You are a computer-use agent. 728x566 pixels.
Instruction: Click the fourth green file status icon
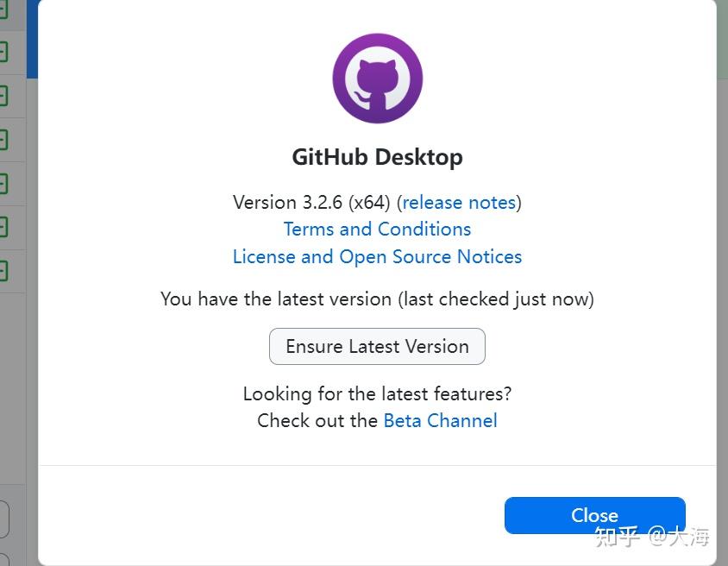click(x=3, y=139)
